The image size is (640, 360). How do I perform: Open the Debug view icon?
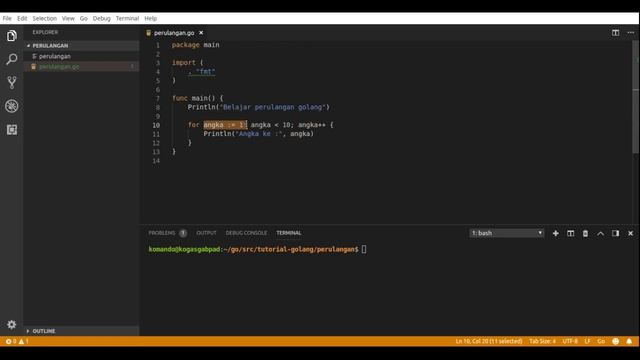tap(11, 106)
